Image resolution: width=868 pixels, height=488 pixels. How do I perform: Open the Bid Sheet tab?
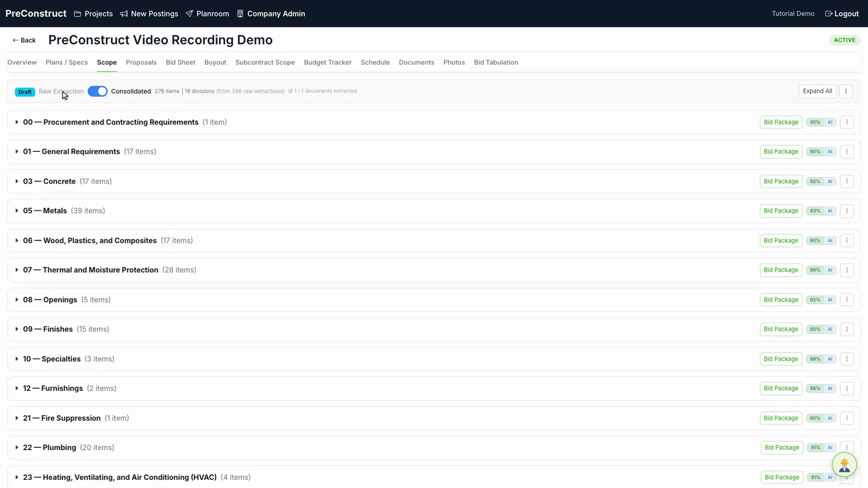(x=181, y=62)
